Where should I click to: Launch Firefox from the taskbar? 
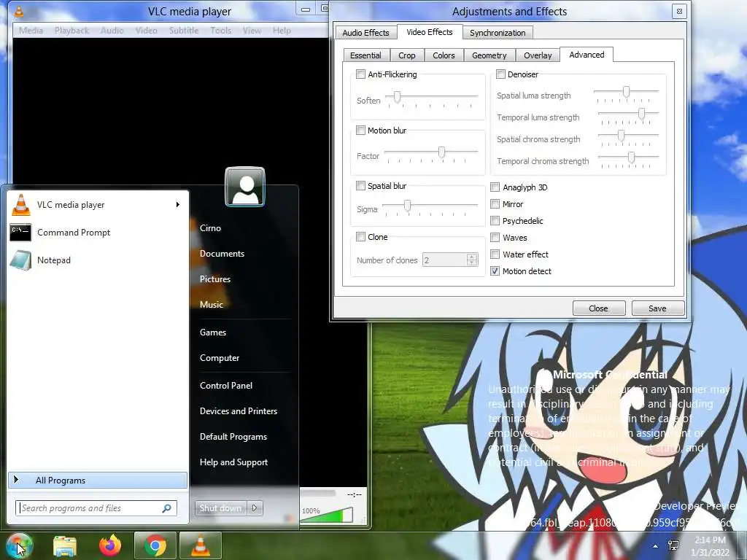click(110, 545)
